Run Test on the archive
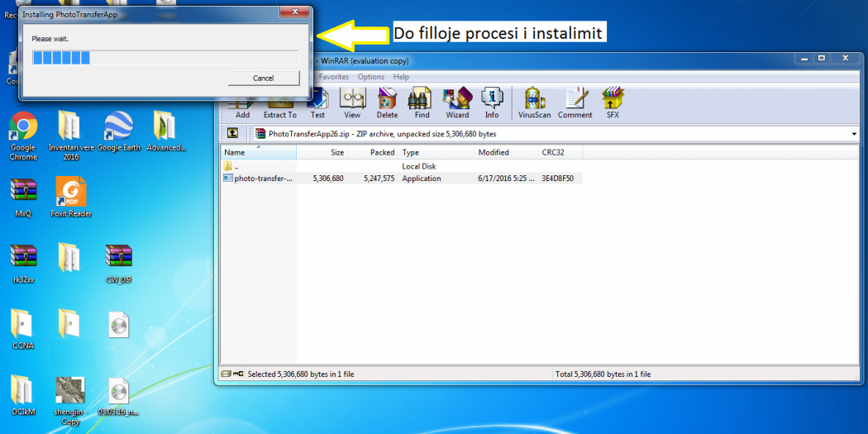The image size is (868, 434). coord(317,103)
